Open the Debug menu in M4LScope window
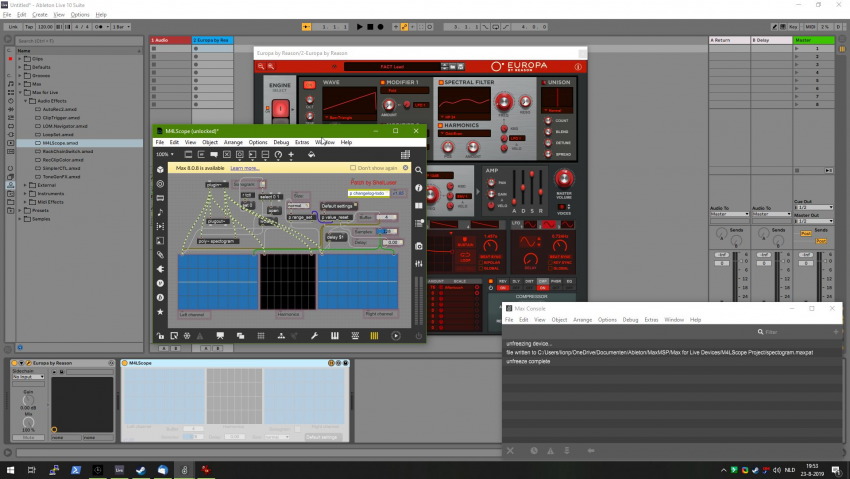The width and height of the screenshot is (850, 479). pos(280,143)
